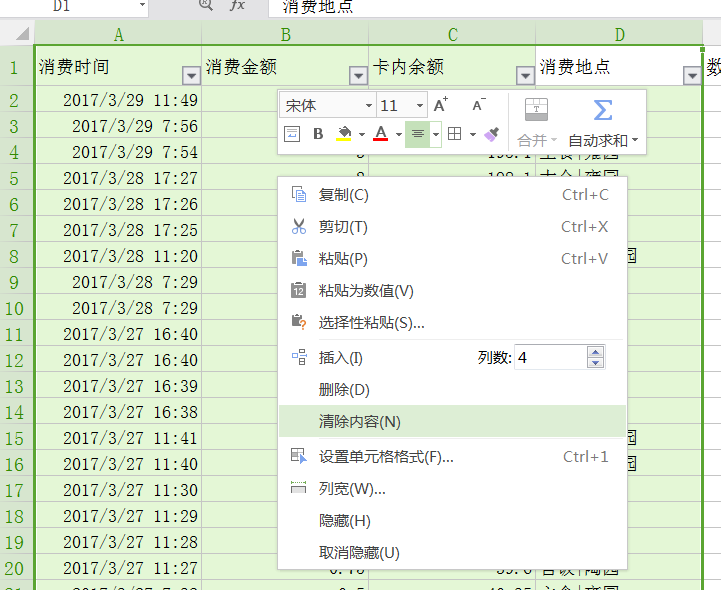The image size is (721, 590).
Task: Increase column count with up stepper
Action: (x=595, y=352)
